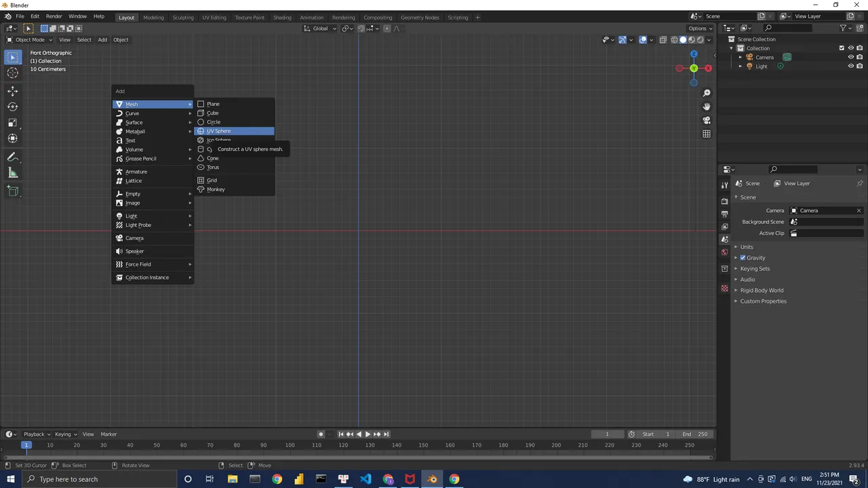Hide the Camera in viewport
This screenshot has width=868, height=488.
pyautogui.click(x=851, y=57)
